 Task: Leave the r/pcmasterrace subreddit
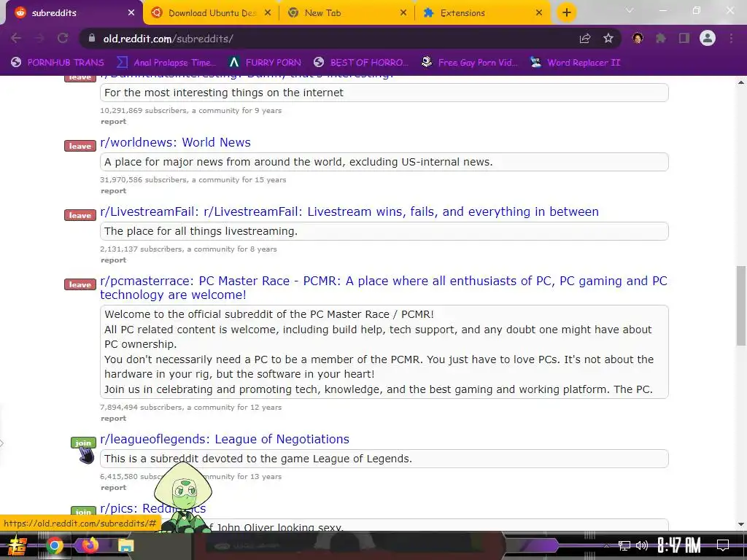80,284
